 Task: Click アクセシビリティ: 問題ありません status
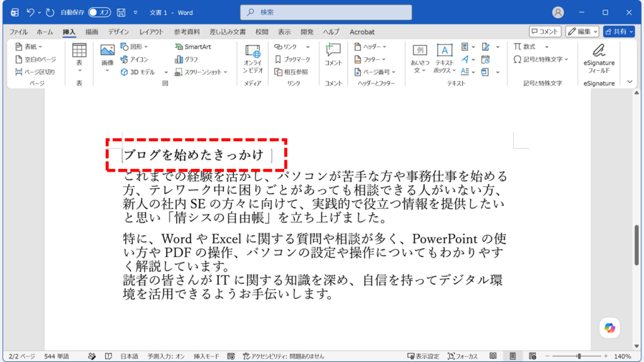284,356
